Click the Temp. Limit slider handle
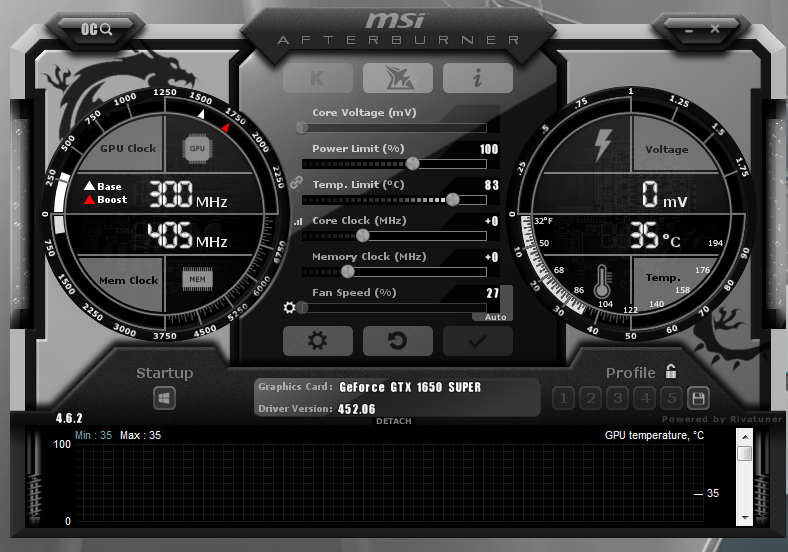This screenshot has width=788, height=552. [x=453, y=200]
